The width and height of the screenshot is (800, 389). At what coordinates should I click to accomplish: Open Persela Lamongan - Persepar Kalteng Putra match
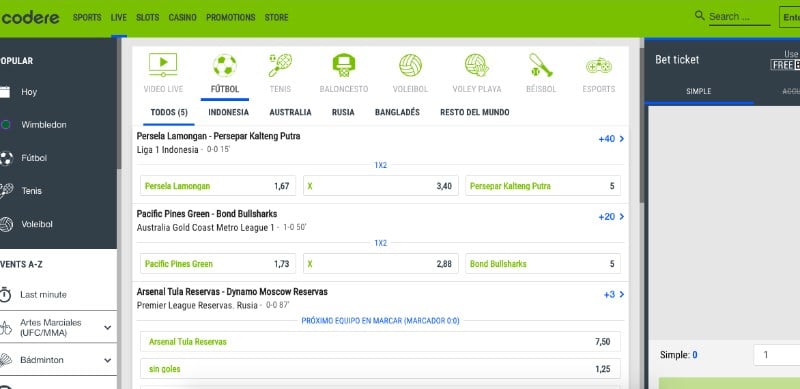click(218, 136)
